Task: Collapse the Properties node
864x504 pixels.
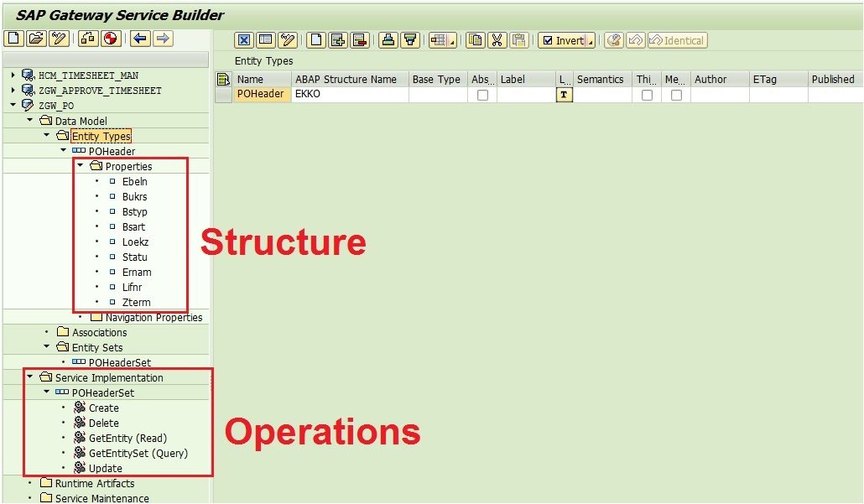Action: pos(81,166)
